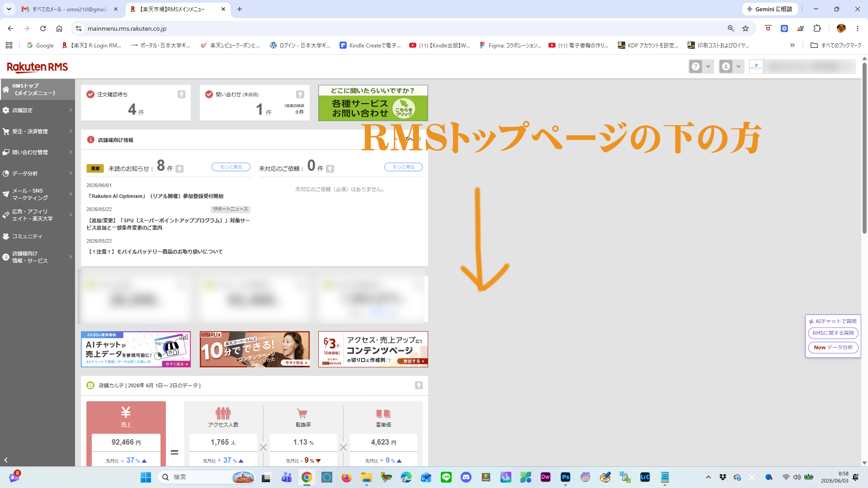Click the コミュニティ people icon
Viewport: 868px width, 488px height.
point(6,236)
